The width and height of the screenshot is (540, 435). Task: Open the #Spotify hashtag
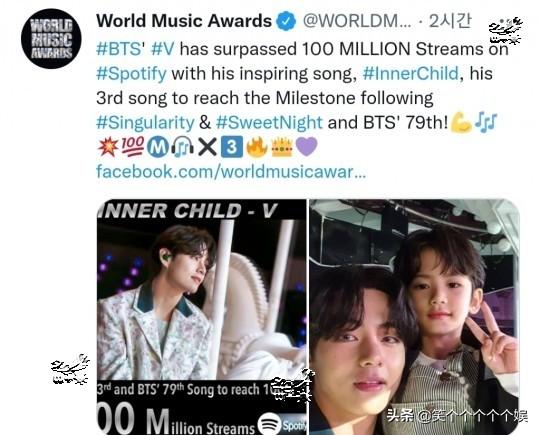pyautogui.click(x=131, y=73)
